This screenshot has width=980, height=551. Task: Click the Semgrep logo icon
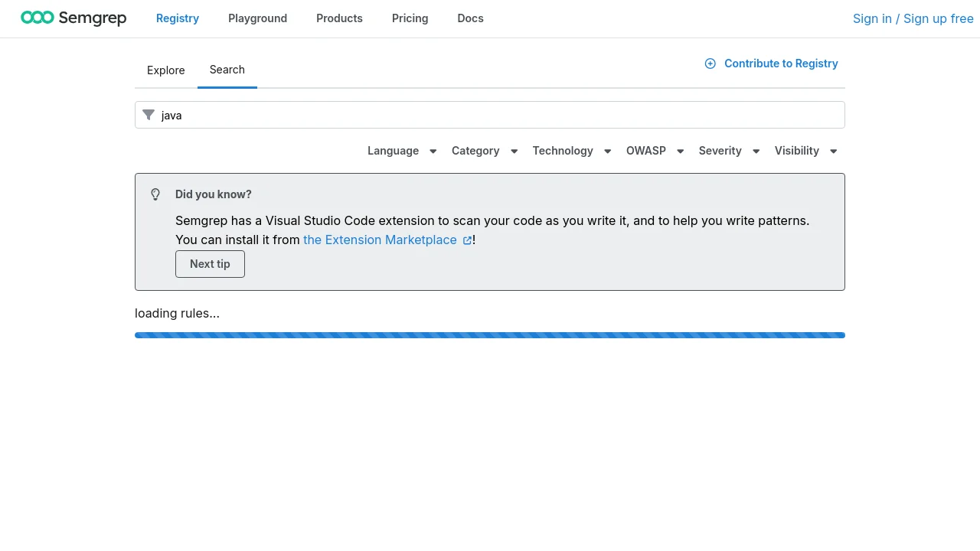[38, 18]
